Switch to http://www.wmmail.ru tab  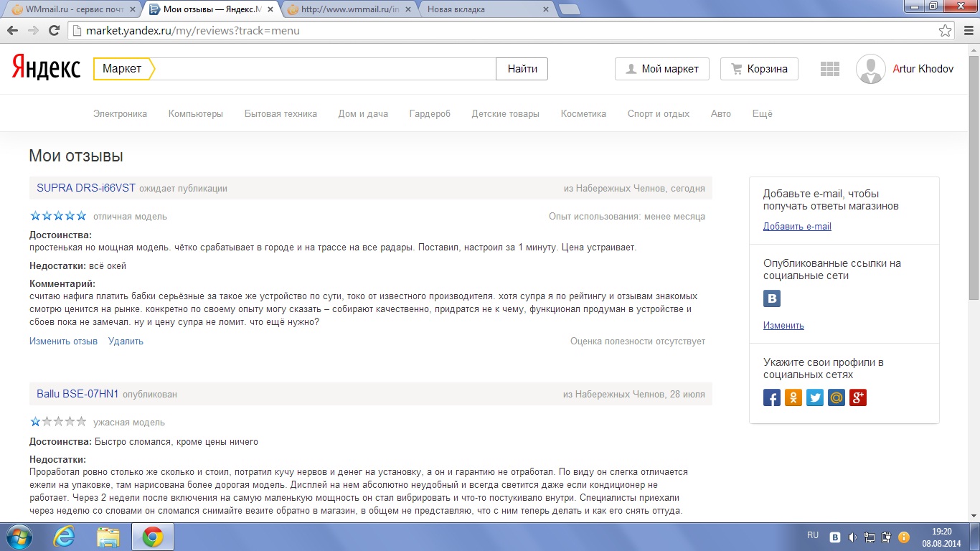point(349,9)
